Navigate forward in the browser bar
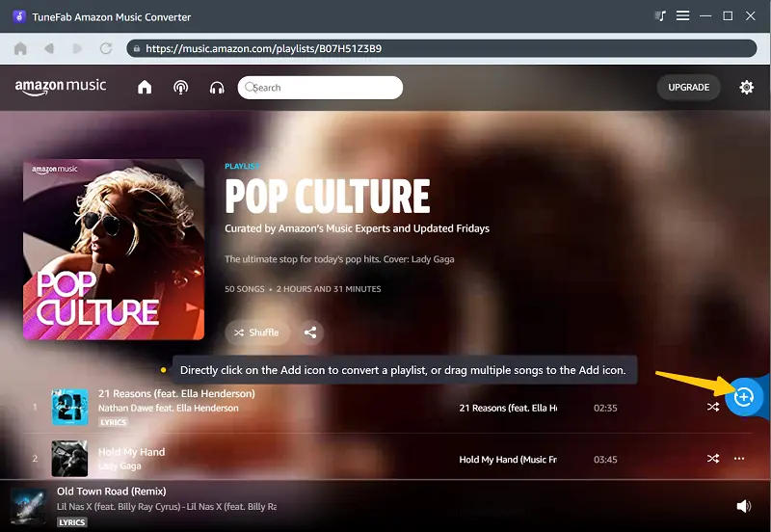771x532 pixels. 77,48
